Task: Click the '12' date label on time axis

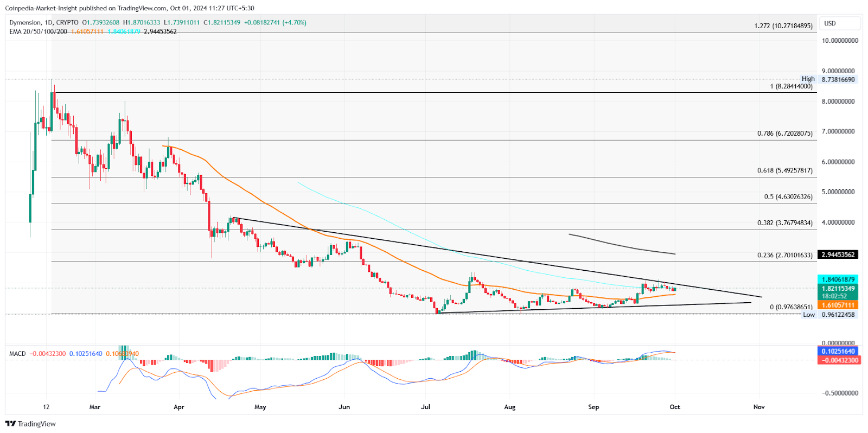Action: pyautogui.click(x=46, y=407)
